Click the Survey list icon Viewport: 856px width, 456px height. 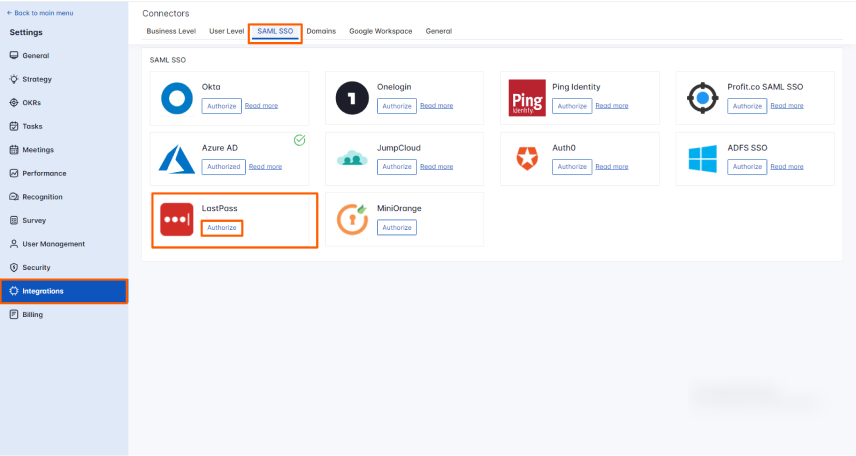[x=14, y=220]
